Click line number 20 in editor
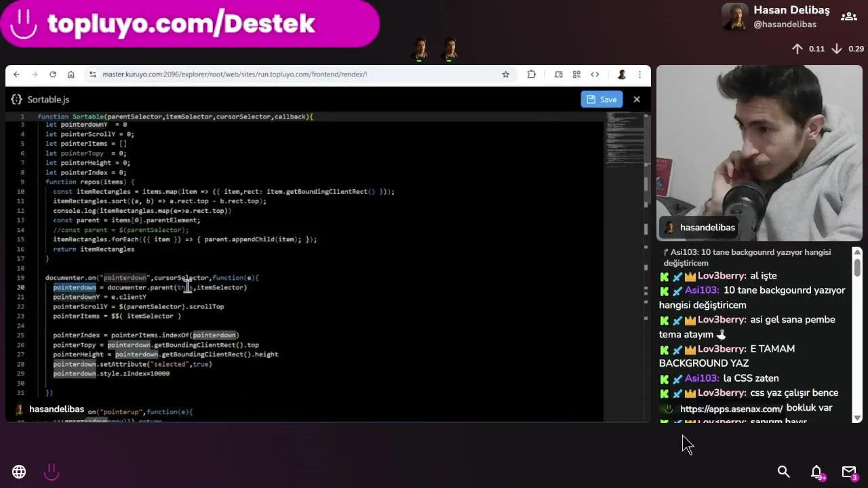Viewport: 868px width, 488px height. click(20, 287)
